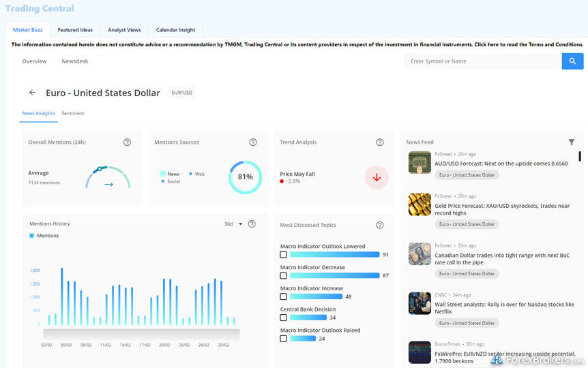Open EconoTimes chart article thumbnail
This screenshot has height=368, width=588.
[420, 352]
